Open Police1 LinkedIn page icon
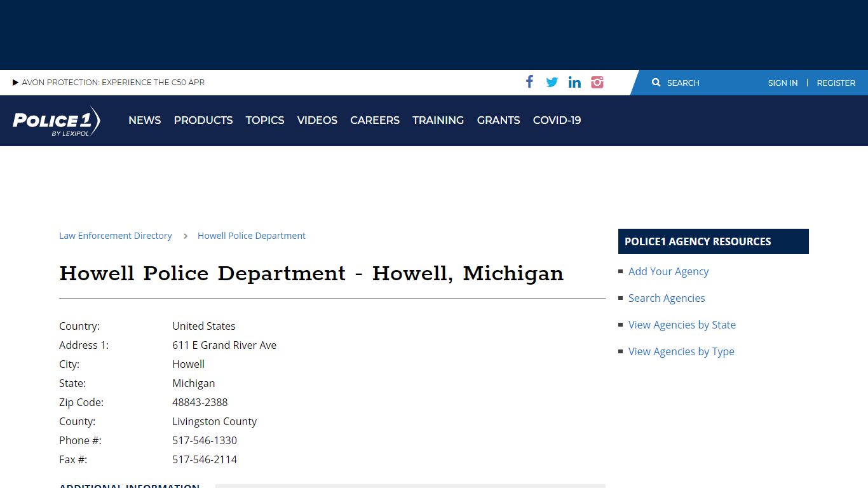The image size is (868, 488). click(574, 83)
